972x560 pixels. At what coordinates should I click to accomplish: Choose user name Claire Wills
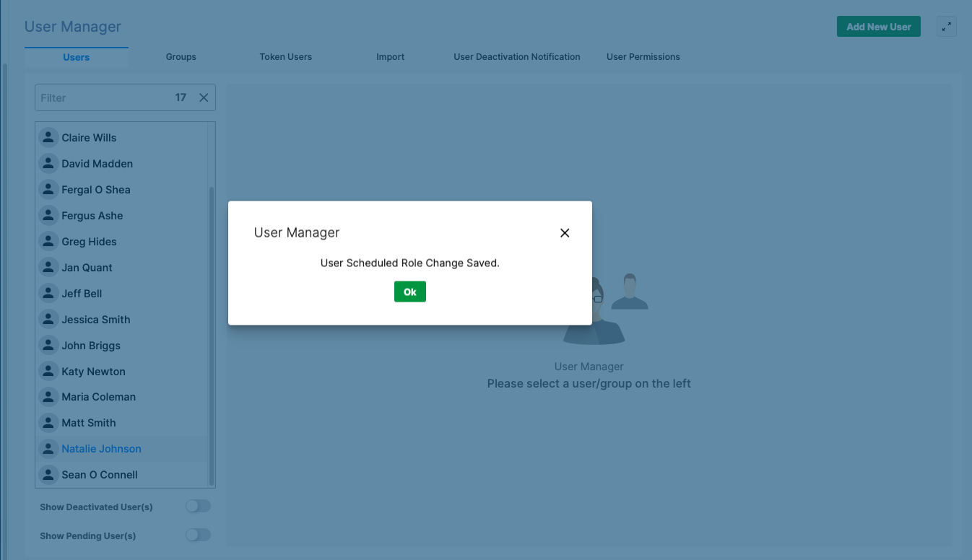(89, 138)
